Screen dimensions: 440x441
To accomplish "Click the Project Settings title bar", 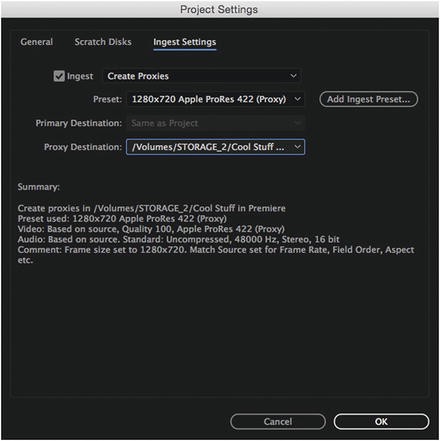I will pos(220,9).
